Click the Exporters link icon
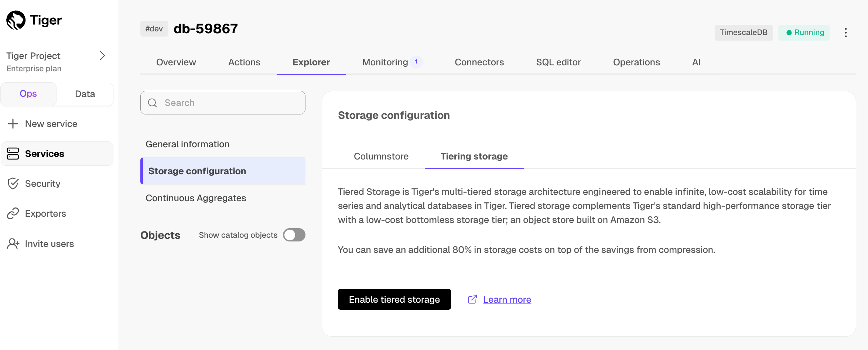Image resolution: width=868 pixels, height=350 pixels. click(x=13, y=213)
